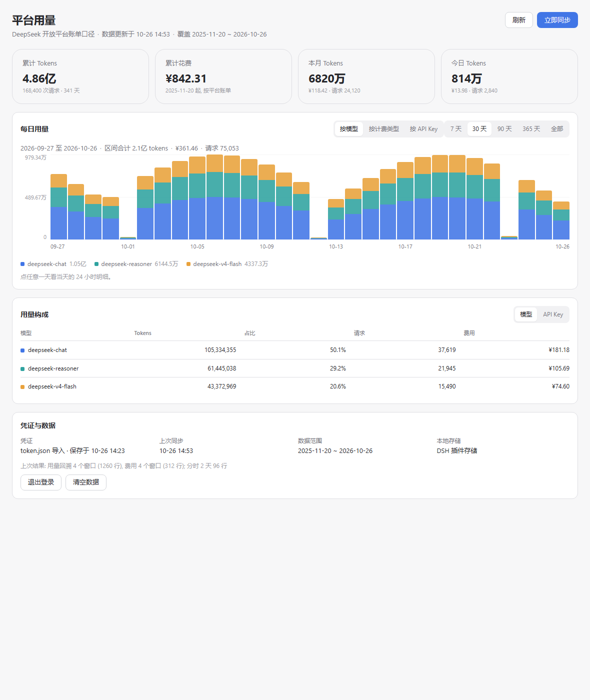Image resolution: width=590 pixels, height=700 pixels.
Task: Click orange dot beside deepseek-v4-flash table row
Action: coord(22,387)
